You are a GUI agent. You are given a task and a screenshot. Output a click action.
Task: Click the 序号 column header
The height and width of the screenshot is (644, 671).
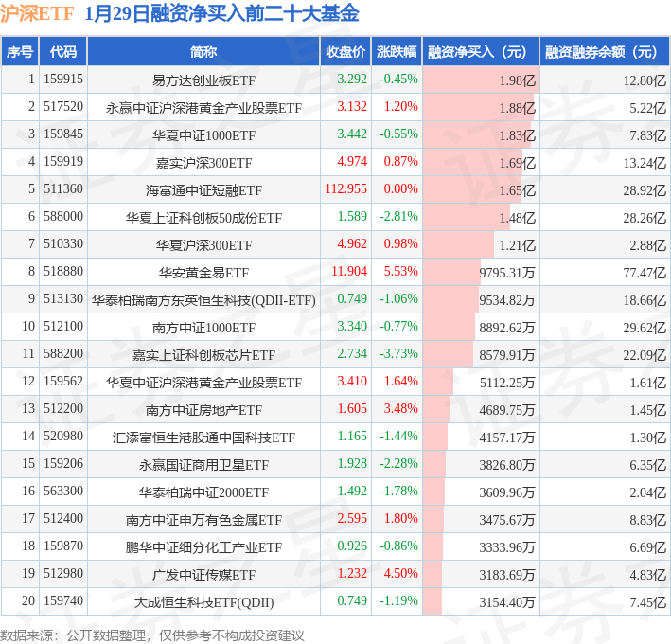click(x=20, y=52)
